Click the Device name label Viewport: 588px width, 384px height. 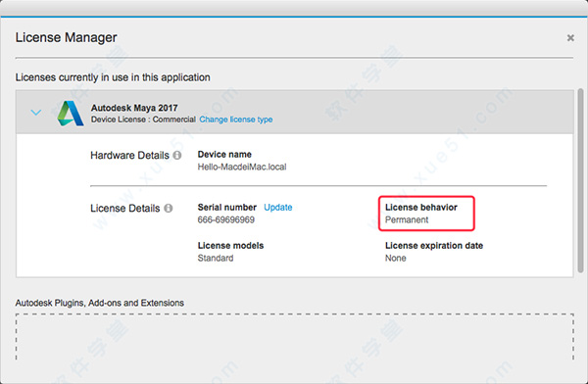(224, 155)
